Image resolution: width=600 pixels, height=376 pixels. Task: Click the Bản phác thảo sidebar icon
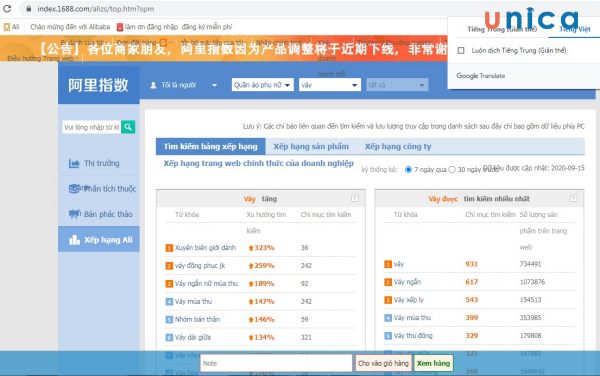point(74,214)
